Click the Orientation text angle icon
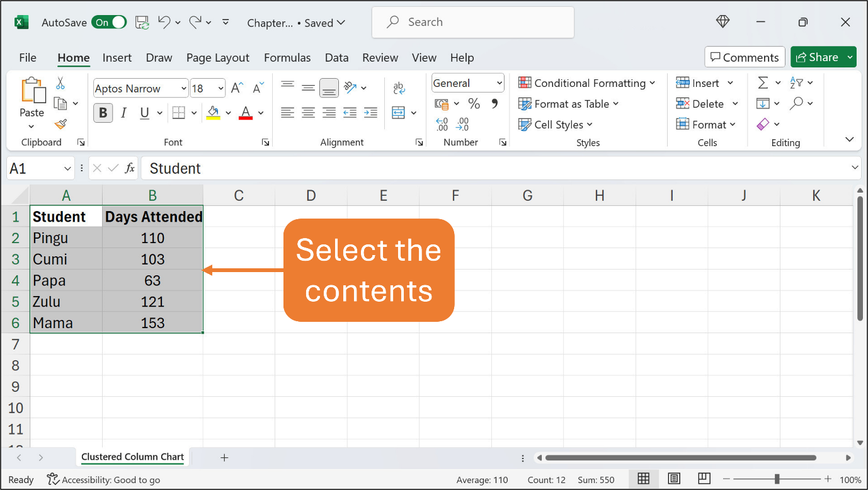 click(351, 87)
